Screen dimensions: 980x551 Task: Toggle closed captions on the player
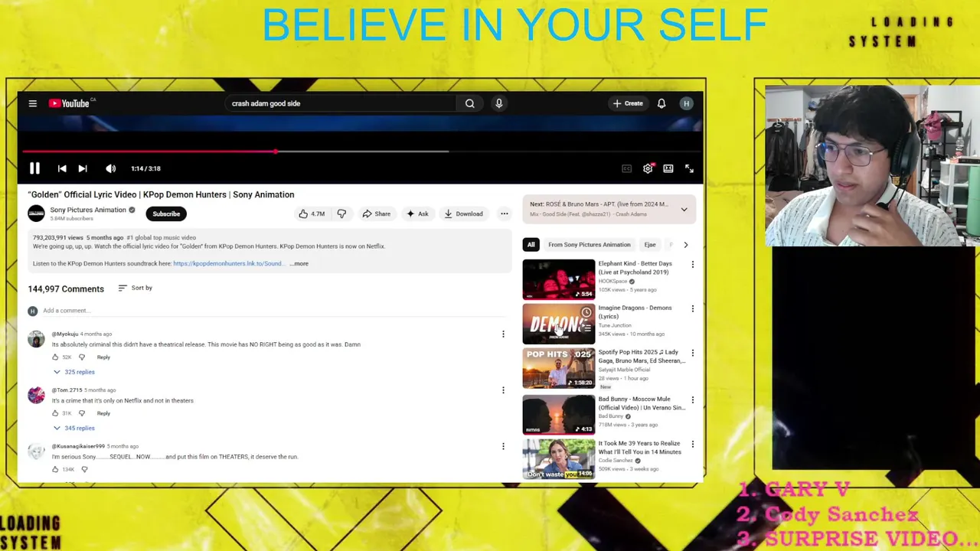tap(626, 168)
